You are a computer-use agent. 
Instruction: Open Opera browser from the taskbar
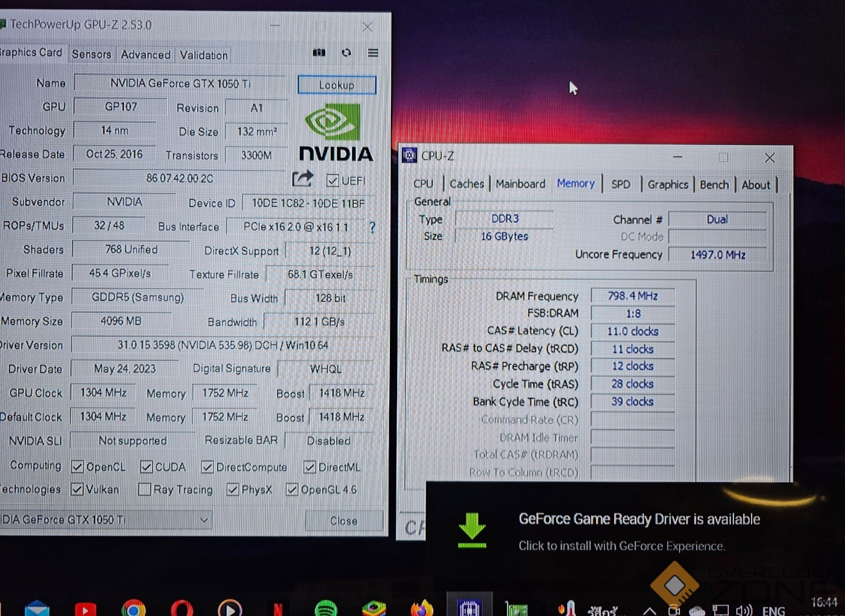182,608
